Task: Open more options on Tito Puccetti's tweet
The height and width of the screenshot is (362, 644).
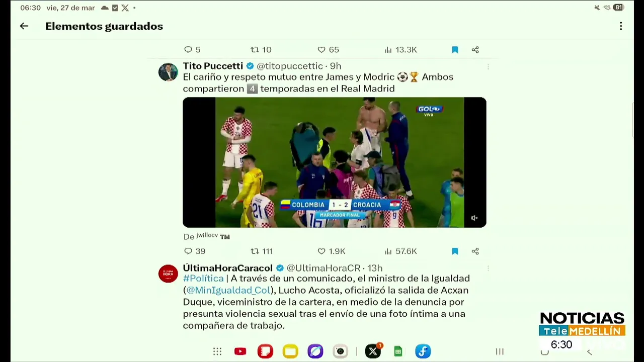Action: (488, 66)
